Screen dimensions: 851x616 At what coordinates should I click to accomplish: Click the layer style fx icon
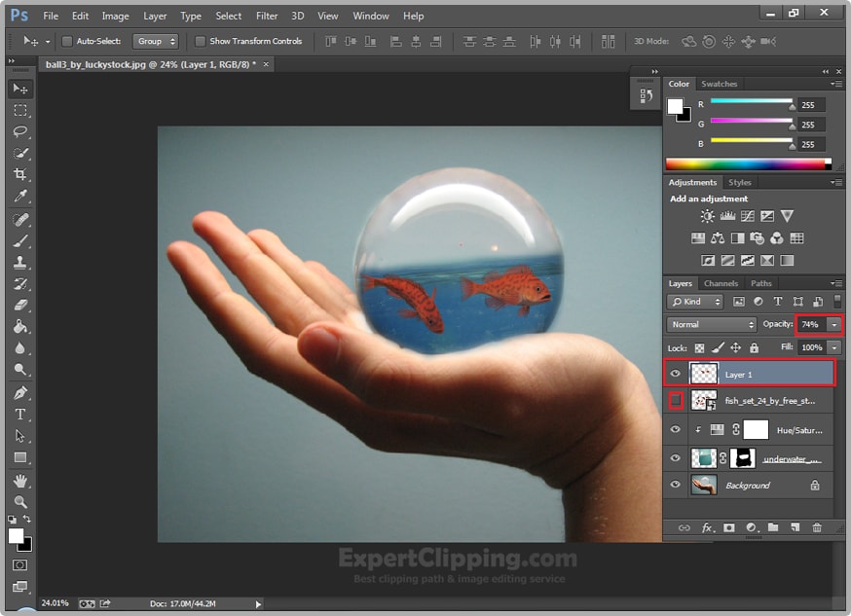708,527
